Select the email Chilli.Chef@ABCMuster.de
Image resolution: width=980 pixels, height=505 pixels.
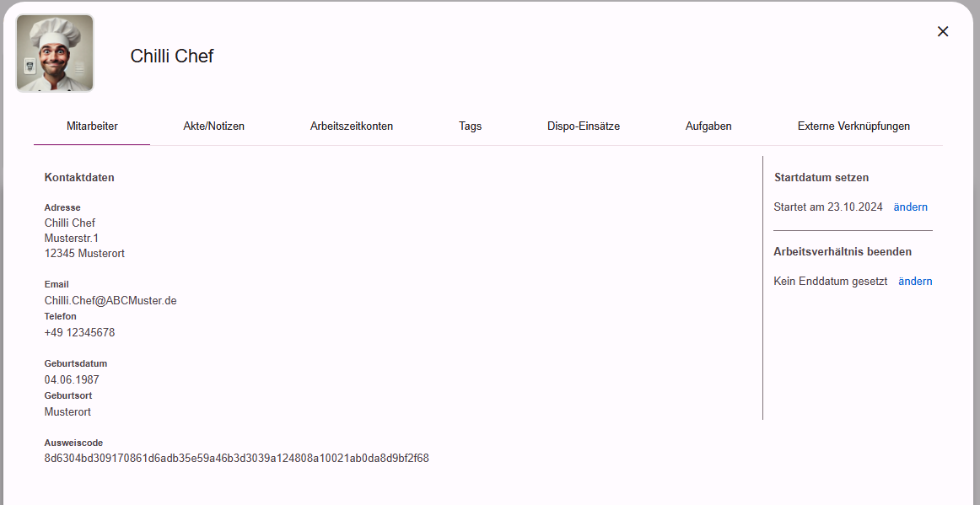[x=110, y=301]
